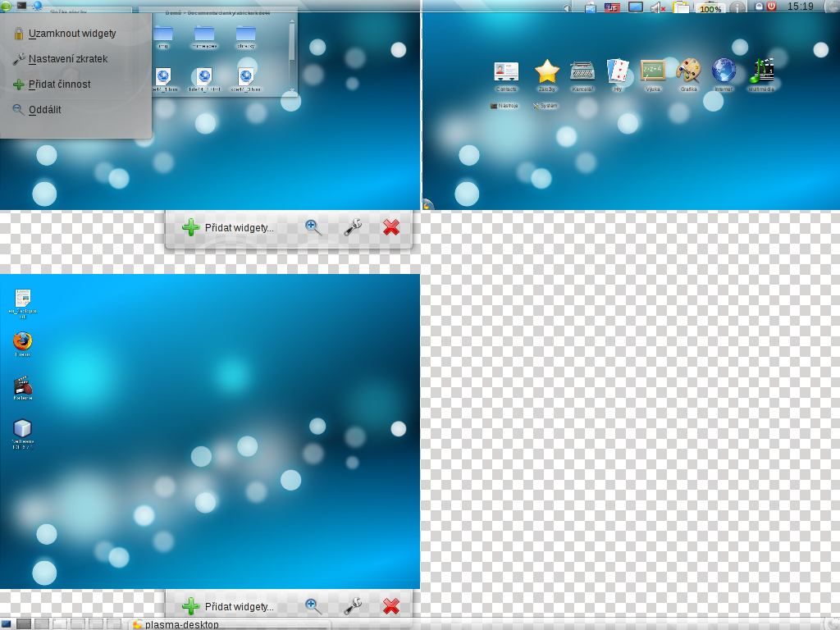The image size is (840, 630).
Task: Select plasma-desktop task in the taskbar
Action: click(176, 624)
